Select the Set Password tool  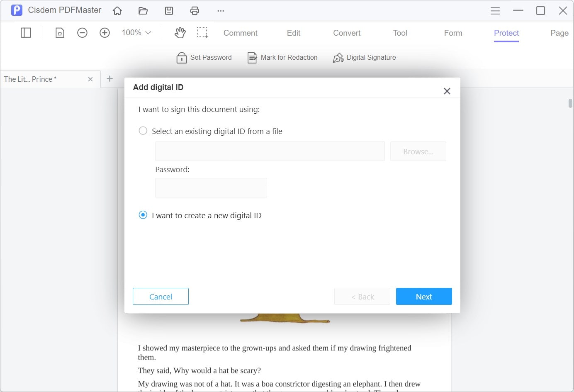204,58
